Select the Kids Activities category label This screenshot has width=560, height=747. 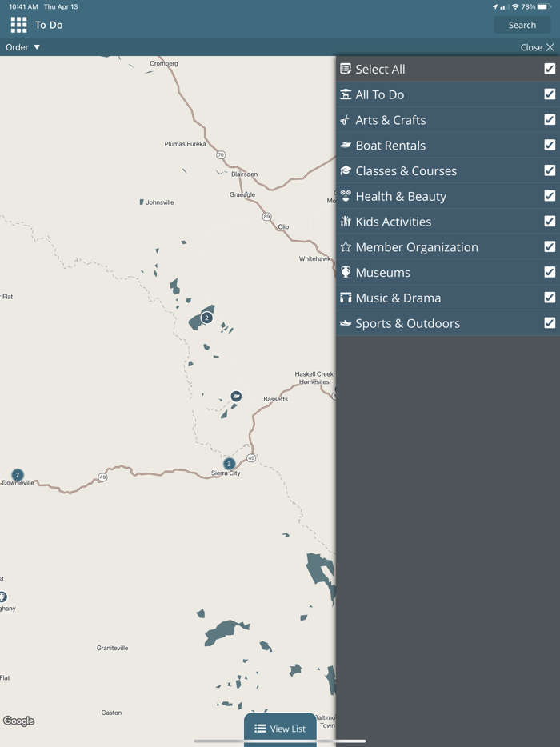[x=393, y=222]
